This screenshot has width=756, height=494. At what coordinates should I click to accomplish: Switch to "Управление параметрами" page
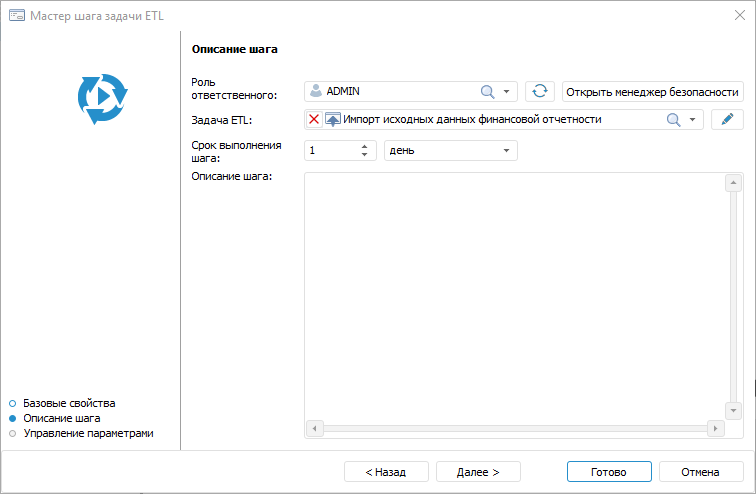point(87,433)
